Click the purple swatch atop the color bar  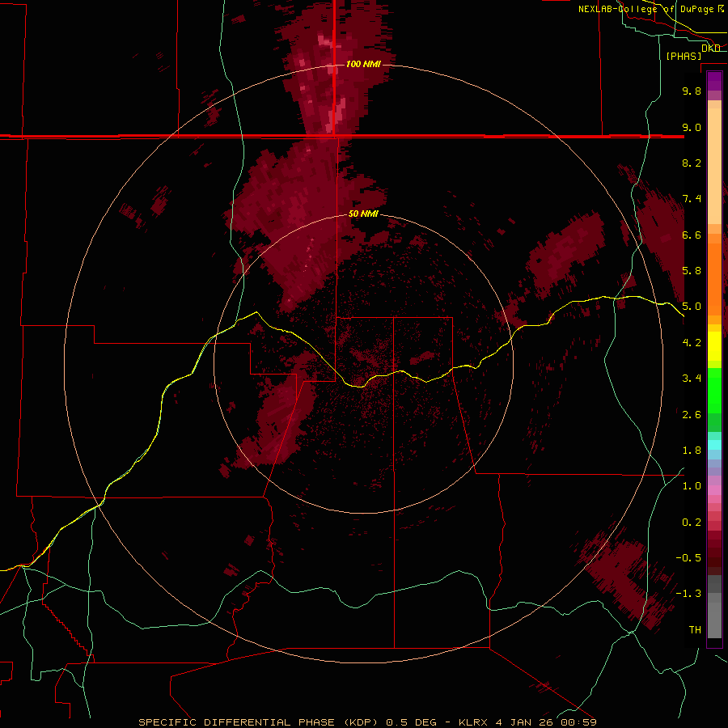pos(714,81)
